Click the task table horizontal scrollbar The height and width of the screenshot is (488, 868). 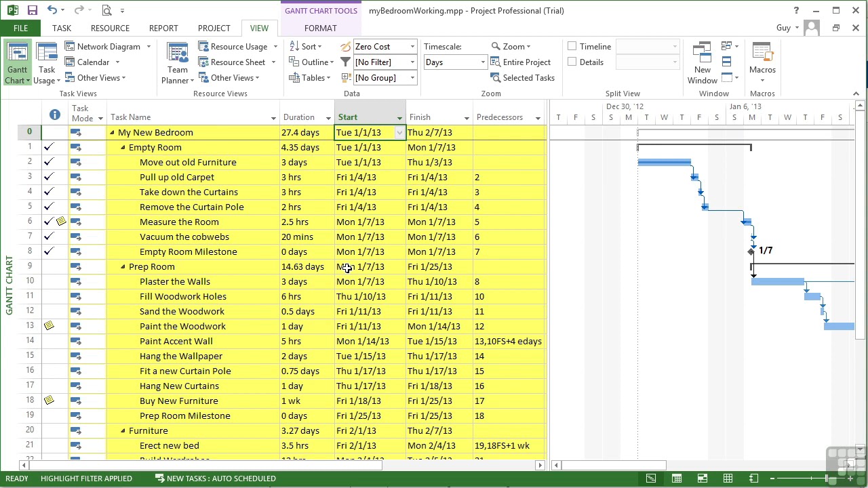point(206,465)
